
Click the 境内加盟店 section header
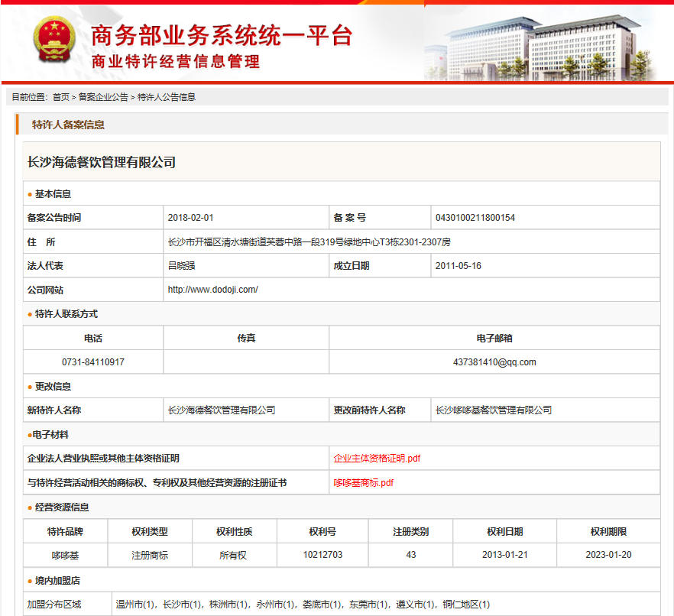point(57,581)
